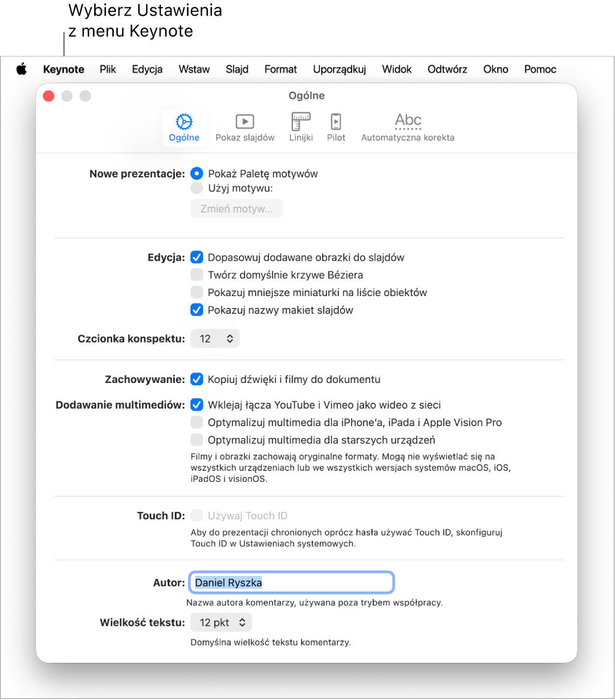Open the Pomoc menu
The image size is (615, 700).
[x=540, y=69]
